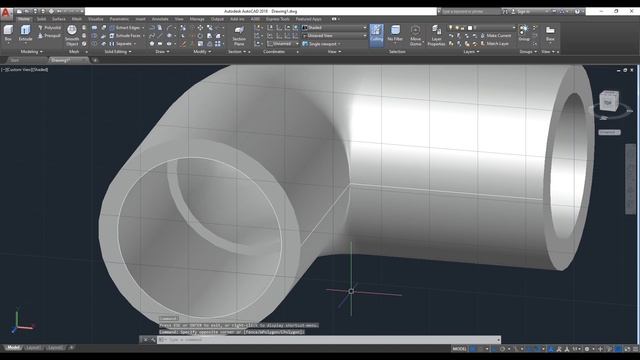640x360 pixels.
Task: Select the Model layout tab
Action: click(x=13, y=348)
